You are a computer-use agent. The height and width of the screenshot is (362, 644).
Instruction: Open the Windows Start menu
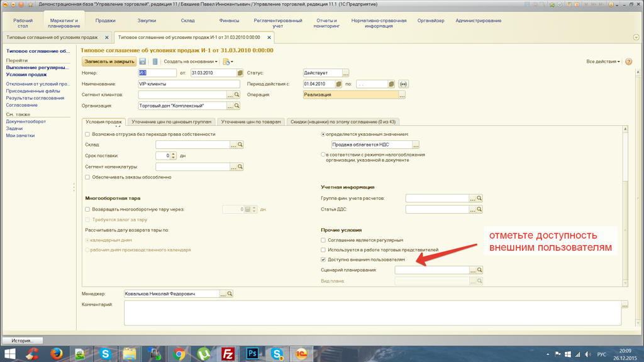click(9, 354)
